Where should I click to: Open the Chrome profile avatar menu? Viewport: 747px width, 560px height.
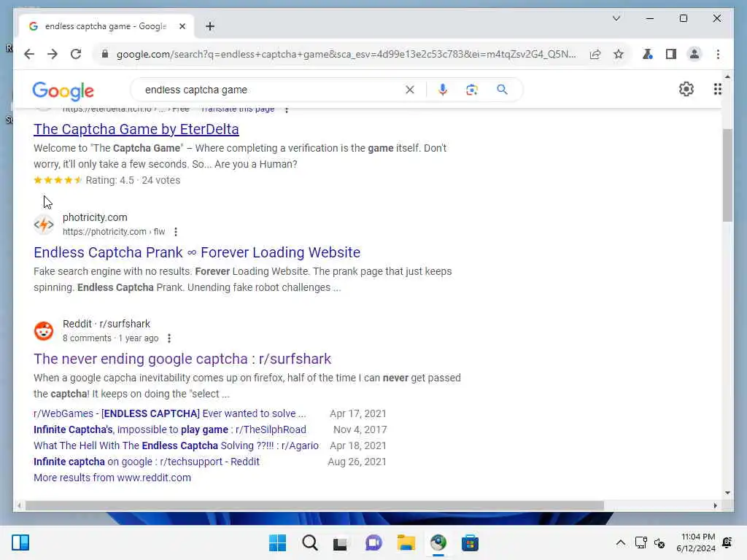tap(694, 54)
